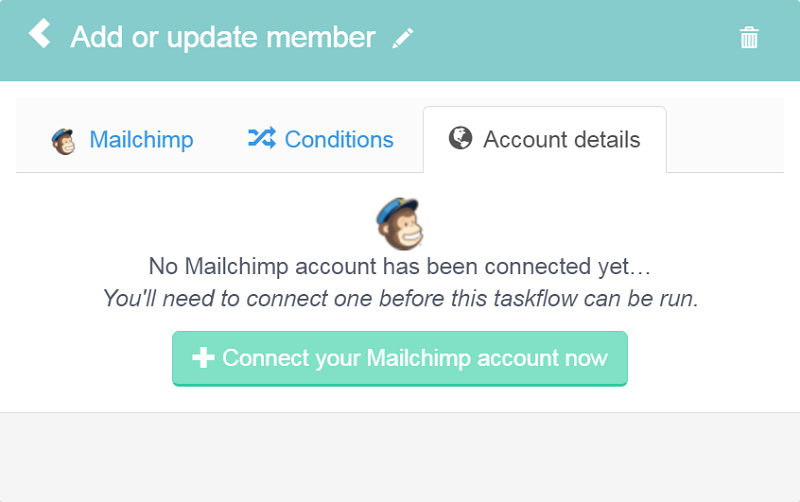Click the globe icon on Account details
Viewport: 800px width, 502px height.
(x=460, y=138)
